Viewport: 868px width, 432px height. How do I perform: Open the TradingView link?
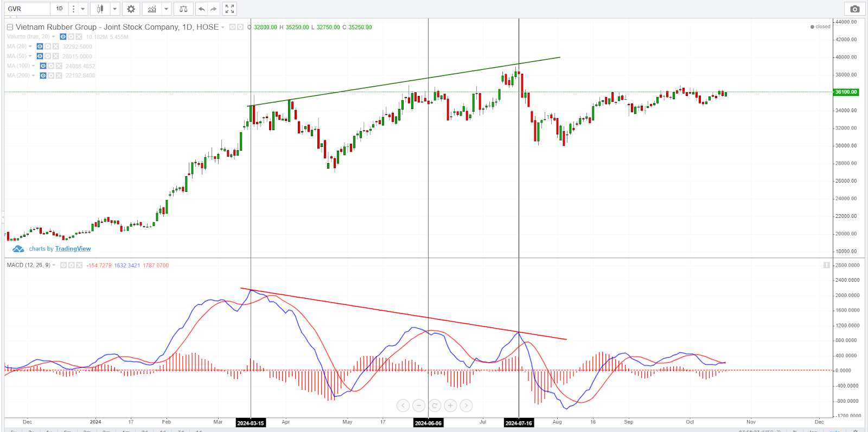pos(73,249)
